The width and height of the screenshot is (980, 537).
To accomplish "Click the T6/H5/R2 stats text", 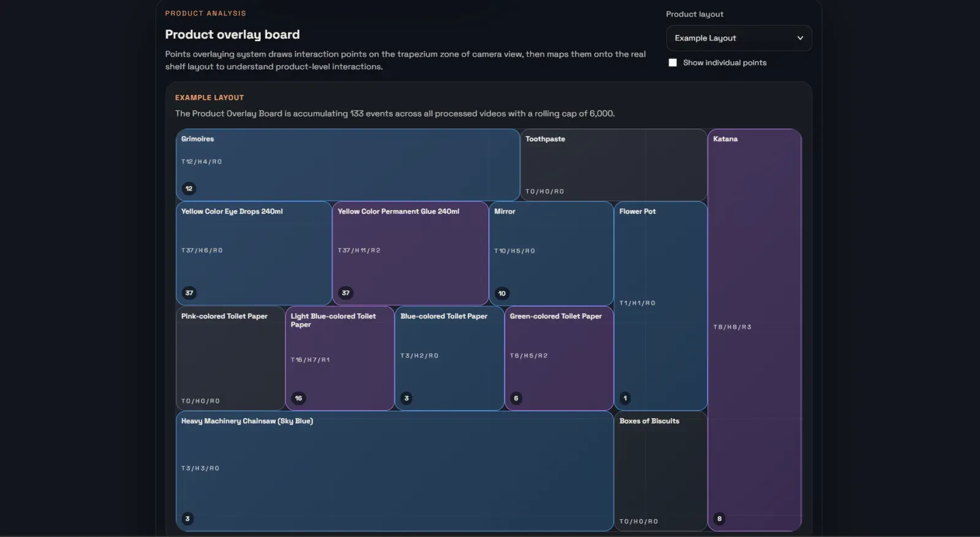I will (x=529, y=356).
